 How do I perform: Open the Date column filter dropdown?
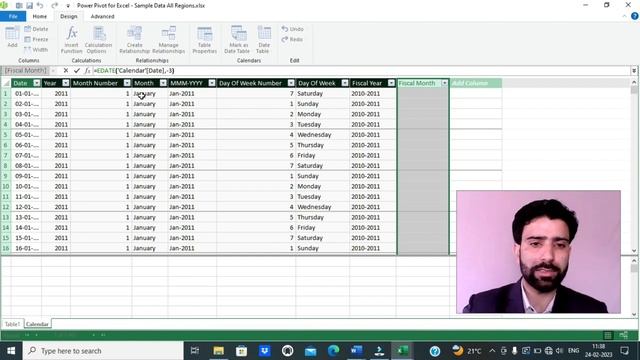tap(36, 83)
